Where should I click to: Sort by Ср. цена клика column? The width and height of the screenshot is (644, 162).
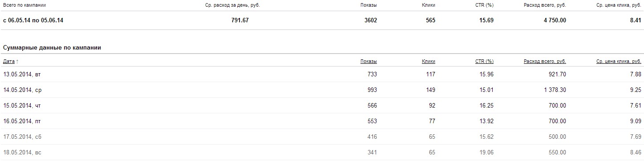(619, 61)
